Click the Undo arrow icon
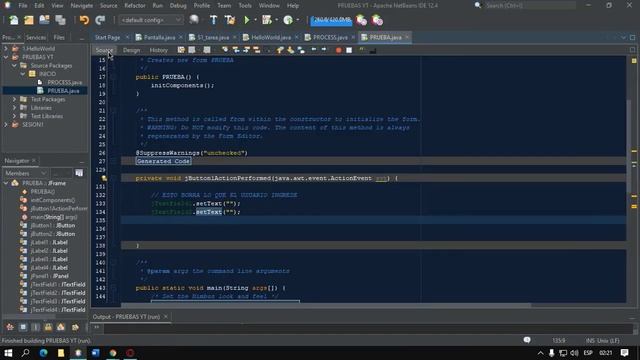Screen dimensions: 640x360 [84, 20]
